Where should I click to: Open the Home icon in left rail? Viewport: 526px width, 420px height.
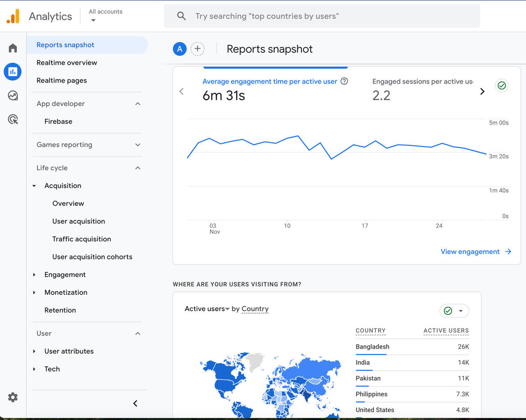13,47
